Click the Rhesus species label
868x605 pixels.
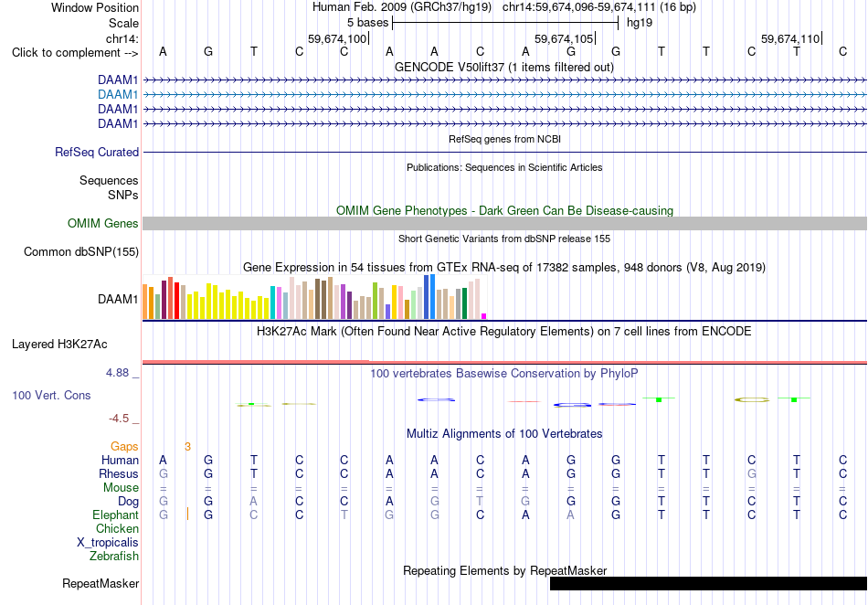119,474
